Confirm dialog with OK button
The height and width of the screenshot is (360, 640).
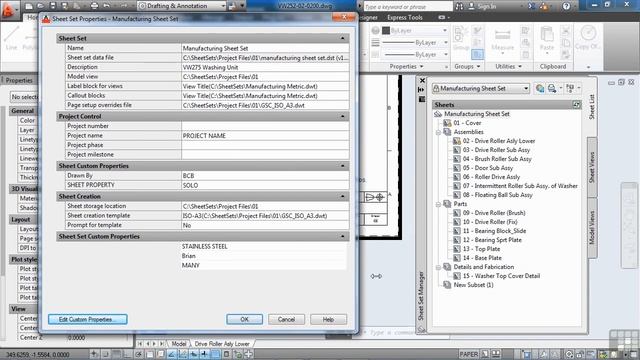coord(244,319)
